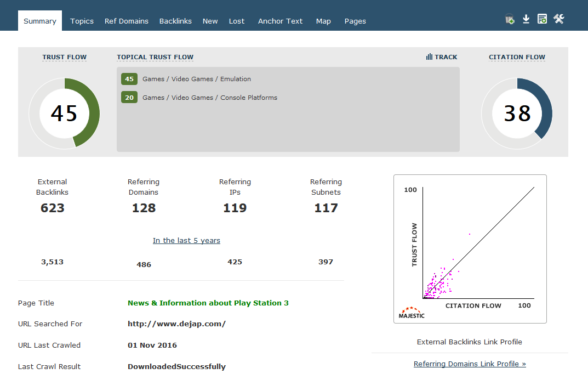This screenshot has width=588, height=374.
Task: Go to the Backlinks tab
Action: coord(175,21)
